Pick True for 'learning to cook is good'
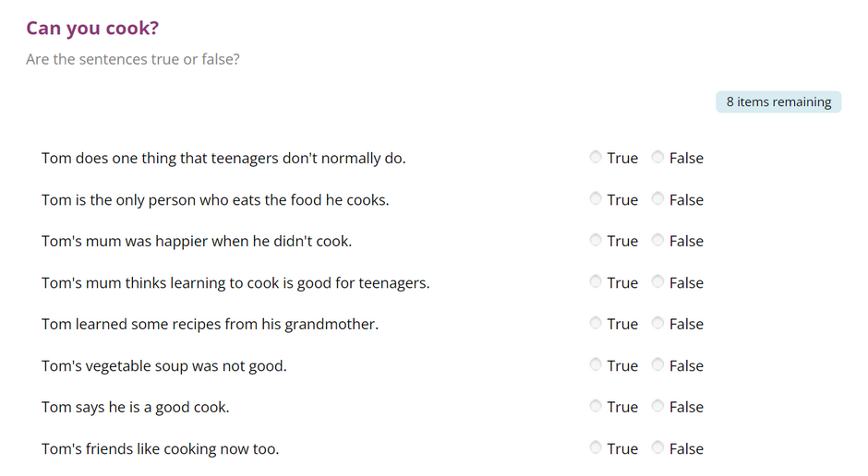This screenshot has width=868, height=476. tap(595, 282)
